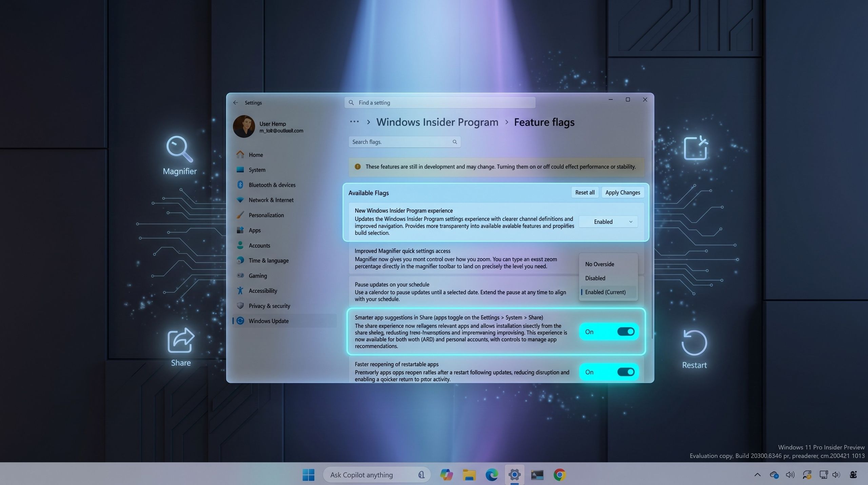
Task: Click the magnifier icon in Search flags box
Action: tap(455, 142)
